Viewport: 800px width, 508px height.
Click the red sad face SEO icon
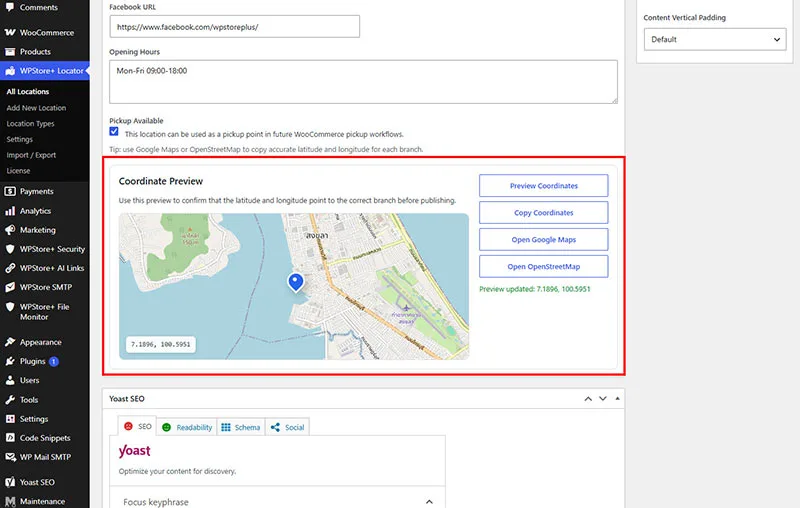[x=129, y=426]
